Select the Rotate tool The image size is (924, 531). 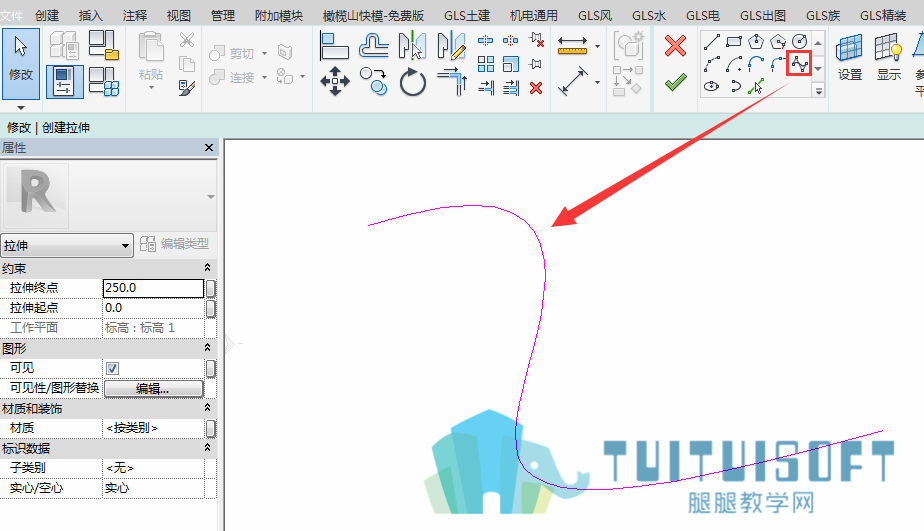tap(412, 81)
